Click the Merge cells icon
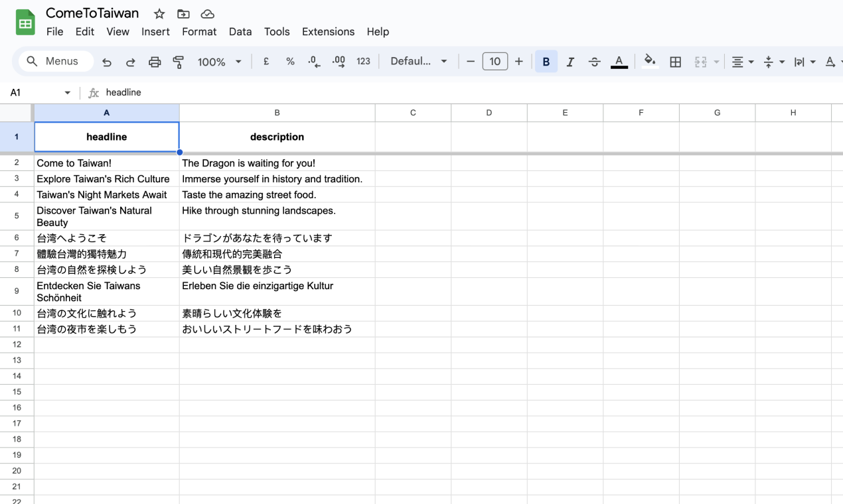 point(700,62)
